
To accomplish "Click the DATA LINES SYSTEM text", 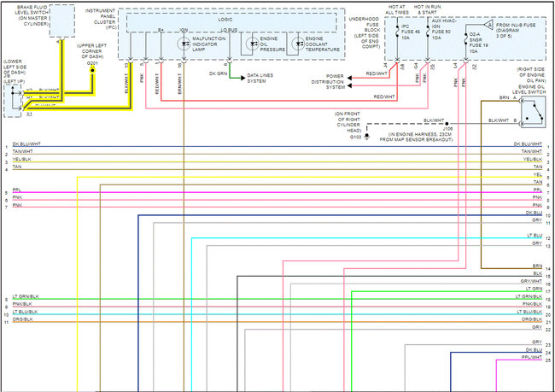I will 260,79.
